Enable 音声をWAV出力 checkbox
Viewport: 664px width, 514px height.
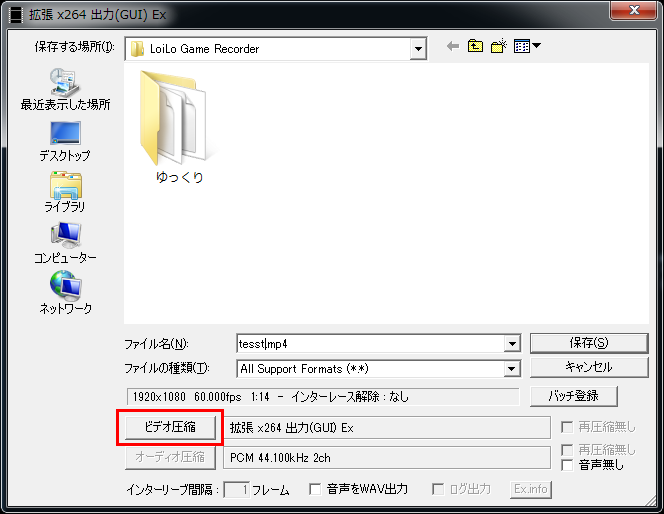point(315,489)
